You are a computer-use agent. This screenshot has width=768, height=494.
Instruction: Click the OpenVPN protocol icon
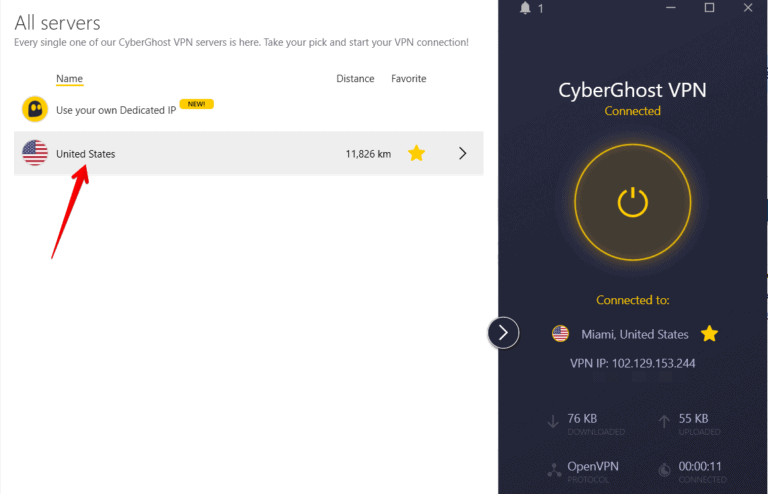tap(552, 469)
